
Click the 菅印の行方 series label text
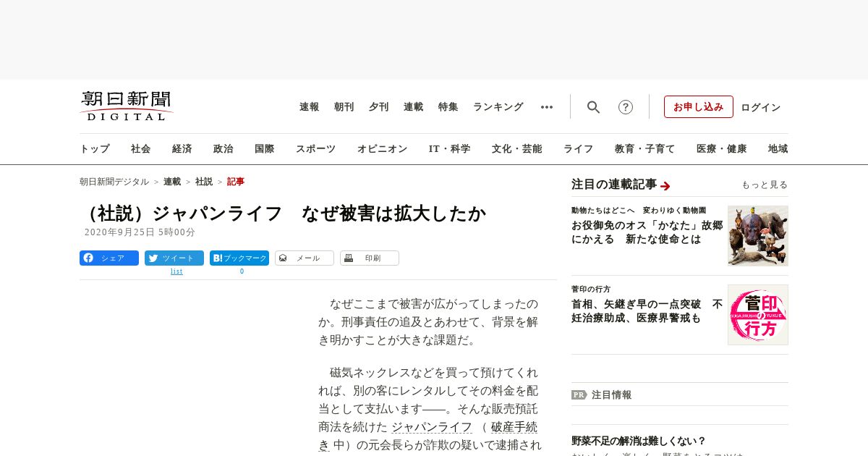591,290
